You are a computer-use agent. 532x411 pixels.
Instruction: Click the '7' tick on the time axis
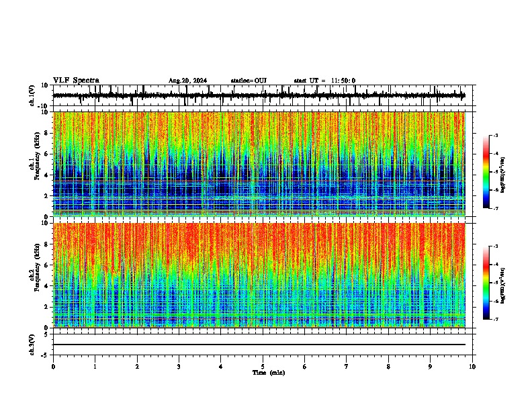point(347,367)
